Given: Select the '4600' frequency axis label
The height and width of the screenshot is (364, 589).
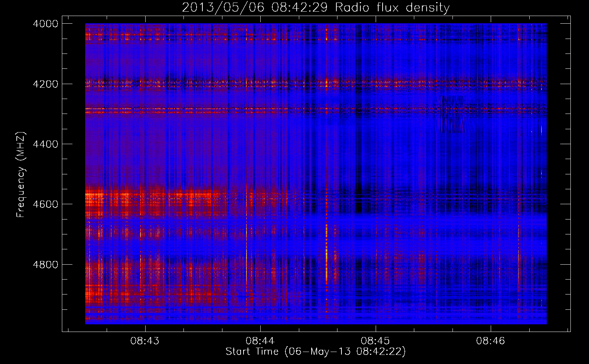Looking at the screenshot, I should (x=46, y=204).
